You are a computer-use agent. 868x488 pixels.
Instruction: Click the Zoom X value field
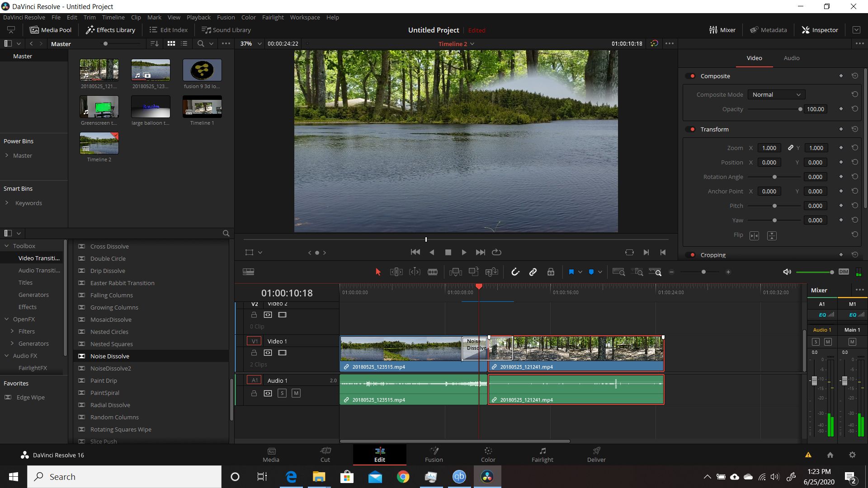pyautogui.click(x=769, y=148)
